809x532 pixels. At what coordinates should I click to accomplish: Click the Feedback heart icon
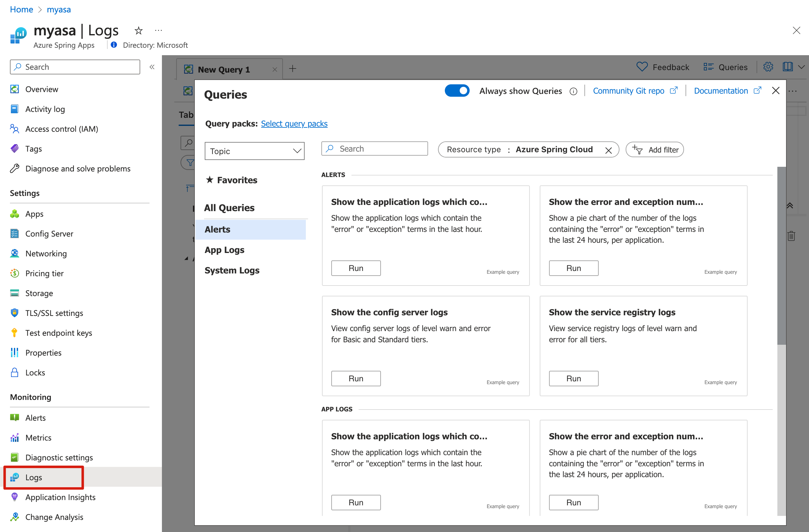click(x=642, y=67)
